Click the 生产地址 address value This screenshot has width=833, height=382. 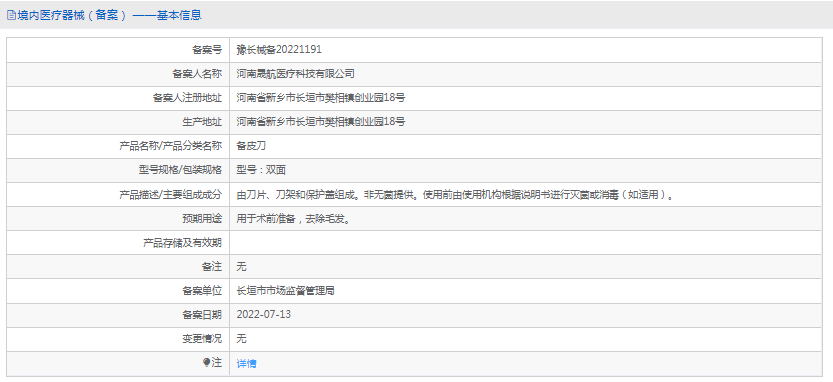pos(321,122)
